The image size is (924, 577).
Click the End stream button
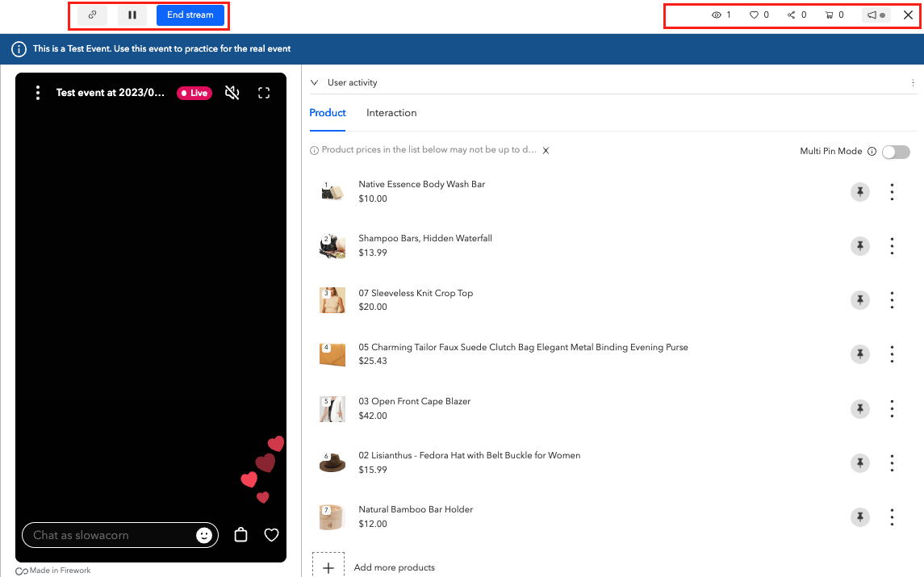pos(190,15)
